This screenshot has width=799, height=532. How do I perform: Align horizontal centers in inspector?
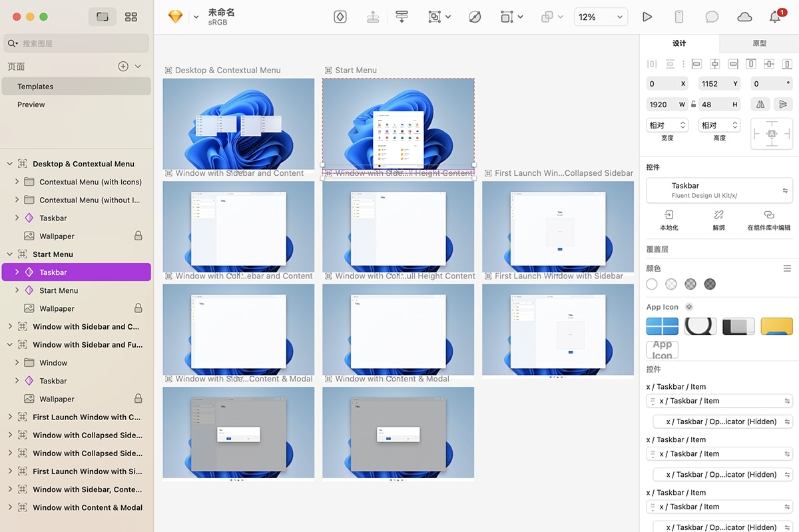(715, 65)
